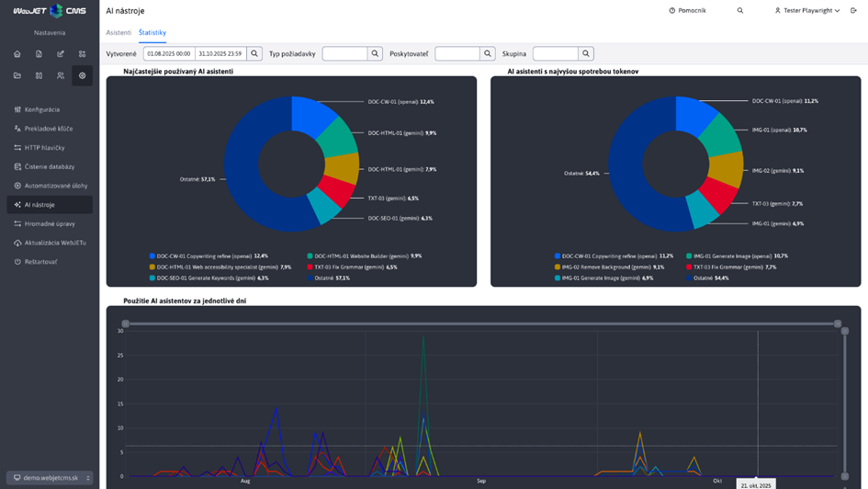Select the settings gear icon in sidebar
The width and height of the screenshot is (868, 489).
click(x=82, y=75)
